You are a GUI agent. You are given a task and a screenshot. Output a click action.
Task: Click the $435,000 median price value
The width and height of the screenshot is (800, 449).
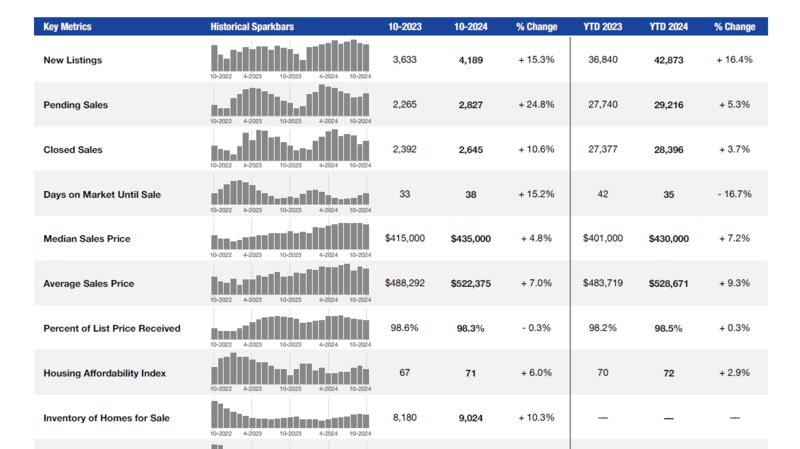(470, 239)
